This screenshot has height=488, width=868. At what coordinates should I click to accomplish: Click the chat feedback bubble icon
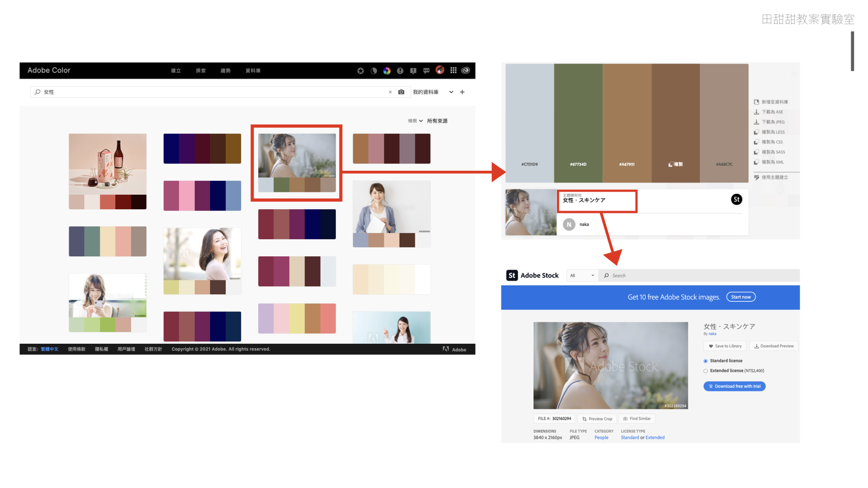[426, 70]
